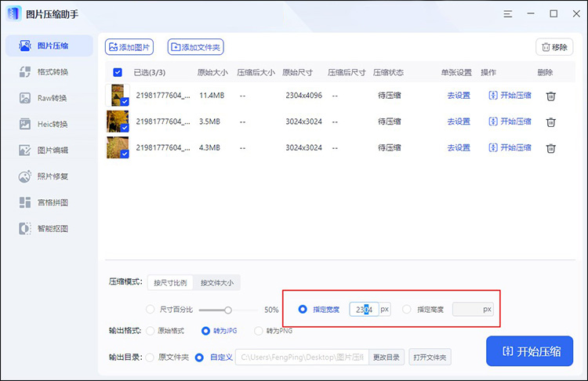This screenshot has width=588, height=381.
Task: Click 添加图片 button to add images
Action: (x=129, y=47)
